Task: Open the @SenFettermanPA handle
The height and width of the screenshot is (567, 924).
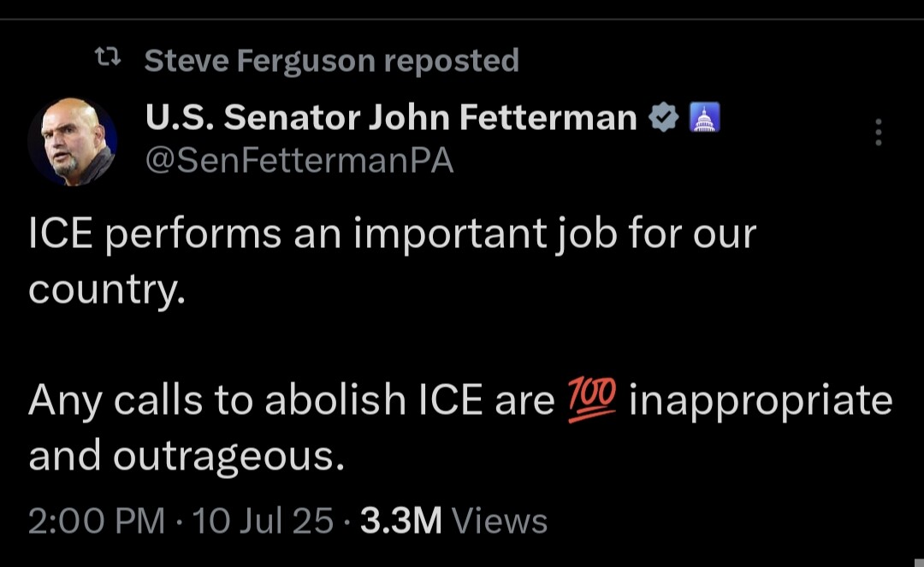Action: pos(299,160)
